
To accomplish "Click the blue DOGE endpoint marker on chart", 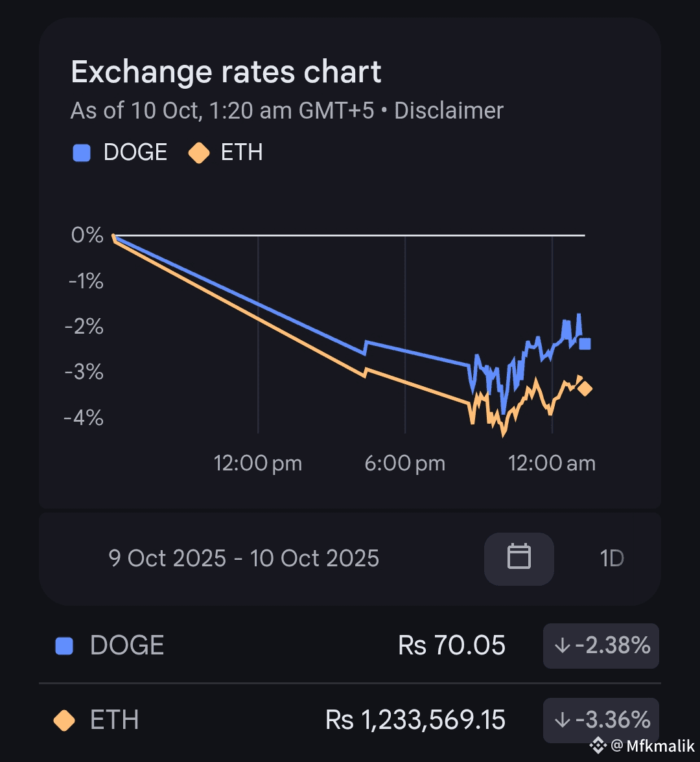I will [585, 343].
